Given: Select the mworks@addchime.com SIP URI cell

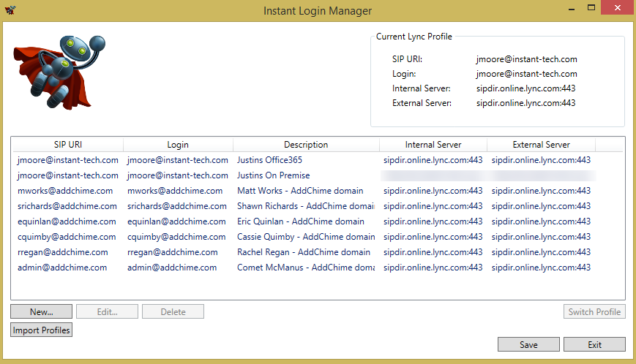Looking at the screenshot, I should pos(65,191).
